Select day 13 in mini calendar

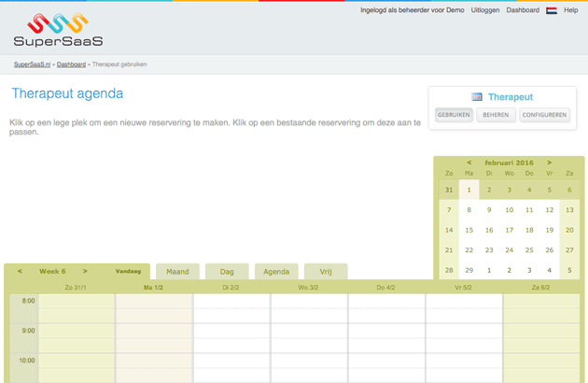[x=569, y=210]
